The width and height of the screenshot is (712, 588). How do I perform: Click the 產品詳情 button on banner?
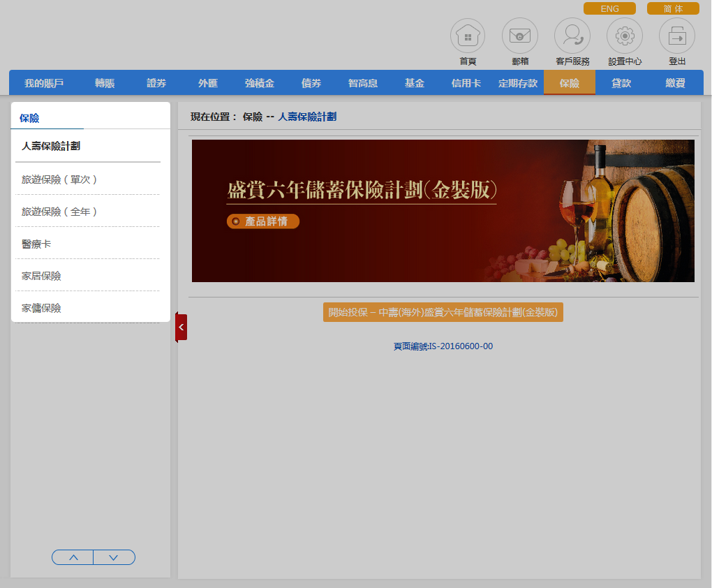point(263,221)
